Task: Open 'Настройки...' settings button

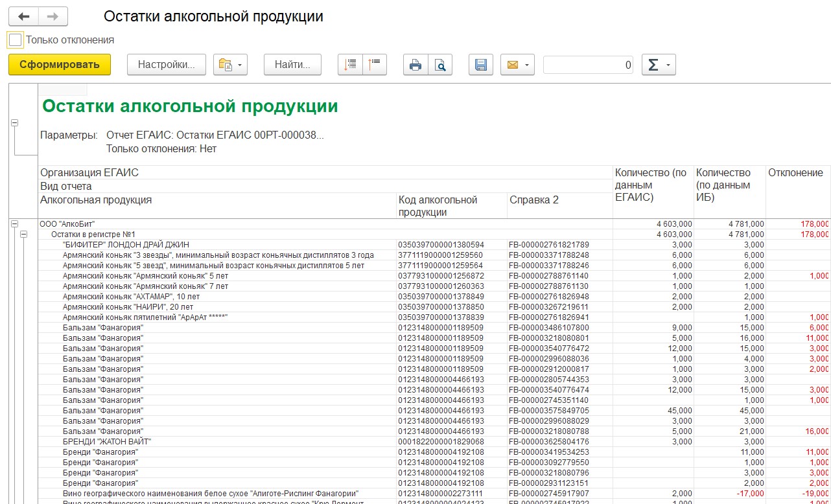Action: click(x=167, y=65)
